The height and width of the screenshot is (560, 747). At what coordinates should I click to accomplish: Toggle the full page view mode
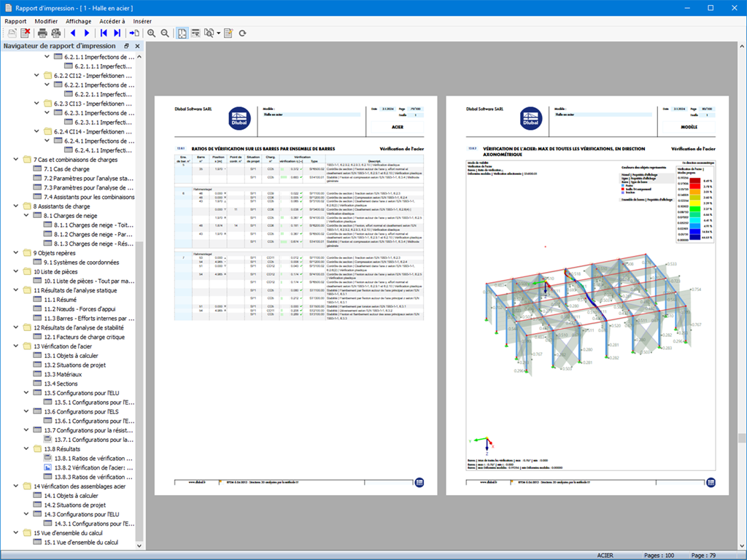pyautogui.click(x=183, y=33)
